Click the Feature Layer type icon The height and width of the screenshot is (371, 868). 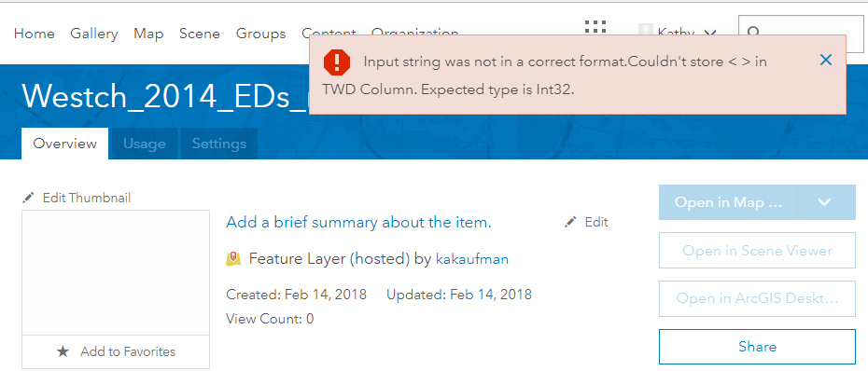coord(233,258)
